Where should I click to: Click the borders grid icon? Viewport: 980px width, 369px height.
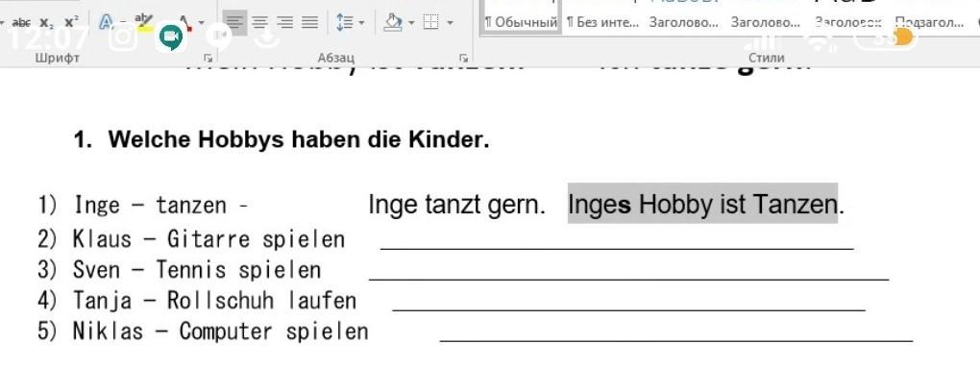pos(430,23)
